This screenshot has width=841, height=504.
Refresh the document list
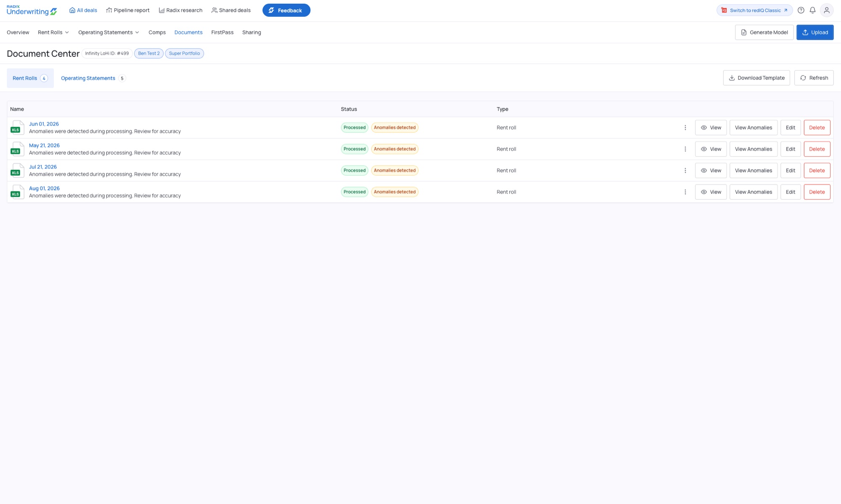click(x=814, y=78)
